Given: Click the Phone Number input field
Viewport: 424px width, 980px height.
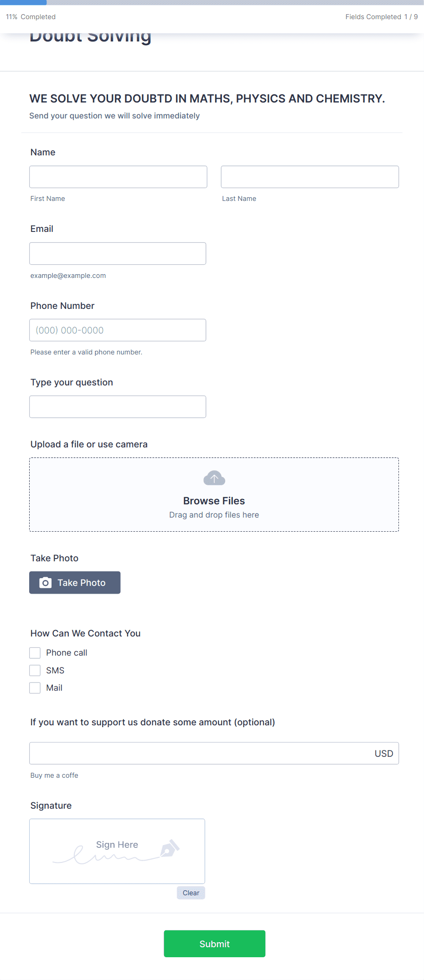Looking at the screenshot, I should click(117, 329).
